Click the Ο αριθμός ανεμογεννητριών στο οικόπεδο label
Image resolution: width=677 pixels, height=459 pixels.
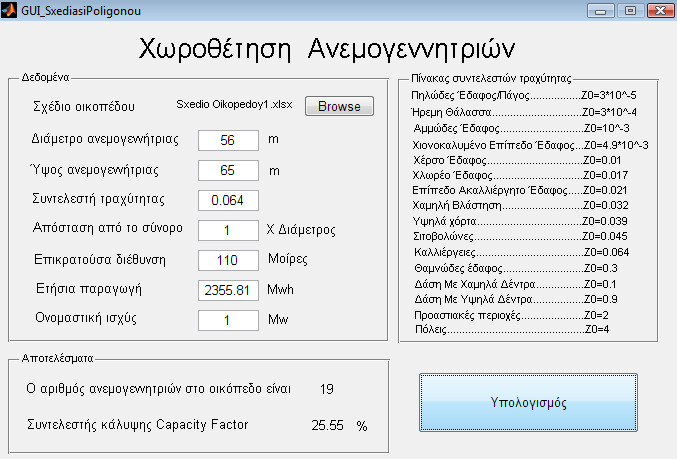pyautogui.click(x=158, y=389)
